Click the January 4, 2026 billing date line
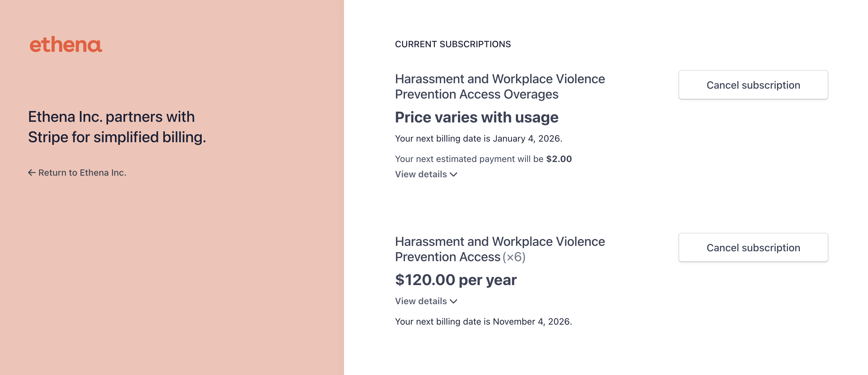 (478, 139)
